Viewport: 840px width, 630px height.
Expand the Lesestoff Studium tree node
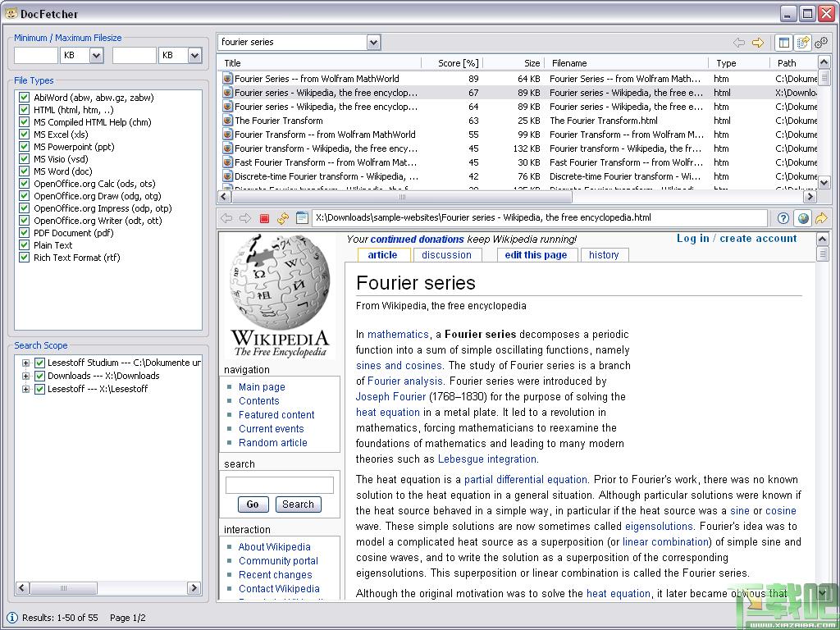pos(26,363)
